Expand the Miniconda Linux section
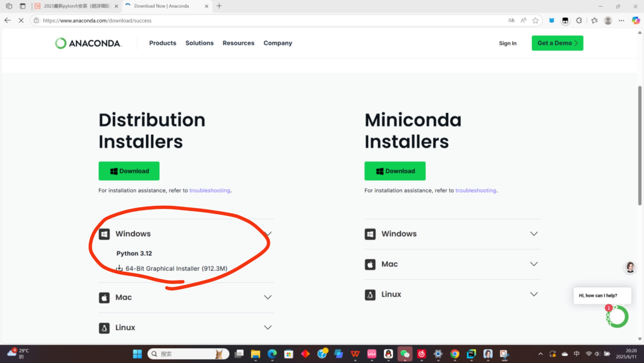The width and height of the screenshot is (644, 363). (x=452, y=294)
